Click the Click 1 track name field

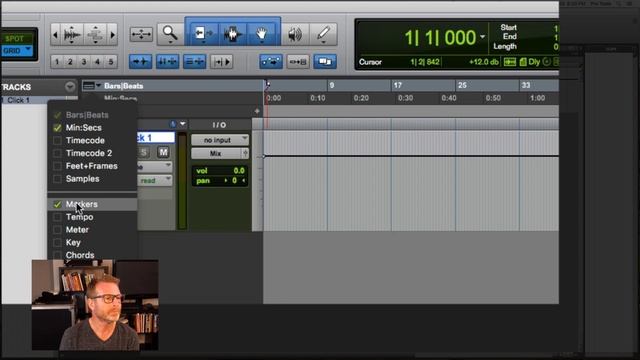pyautogui.click(x=156, y=138)
